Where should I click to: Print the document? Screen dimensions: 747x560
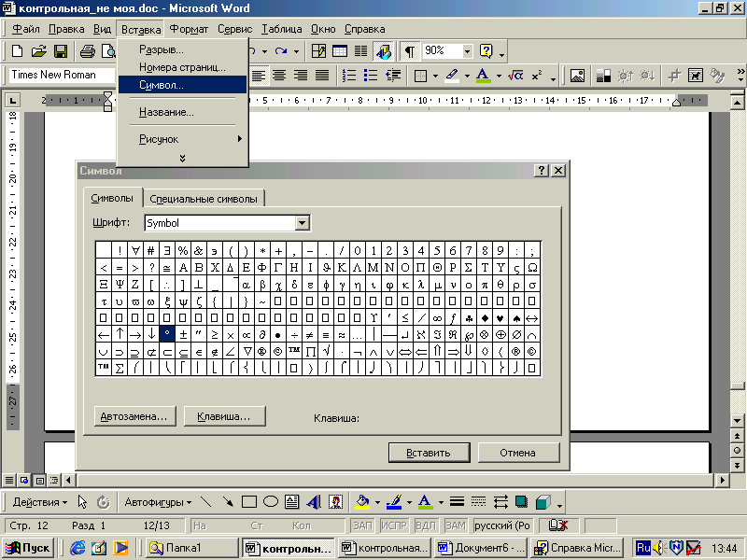pyautogui.click(x=87, y=51)
